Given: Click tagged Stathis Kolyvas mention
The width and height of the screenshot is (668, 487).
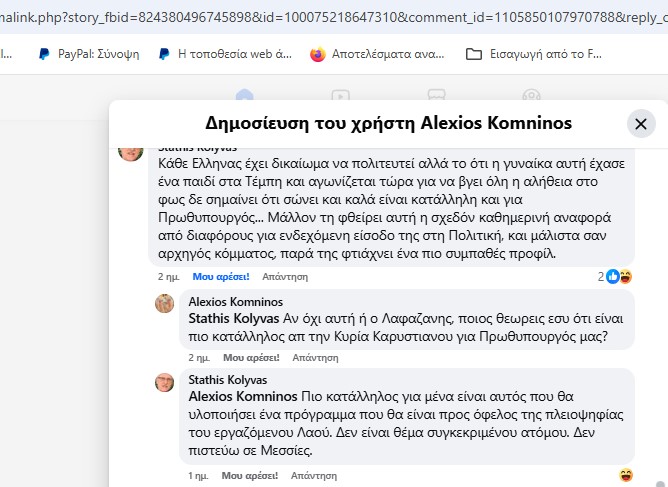Looking at the screenshot, I should (234, 318).
